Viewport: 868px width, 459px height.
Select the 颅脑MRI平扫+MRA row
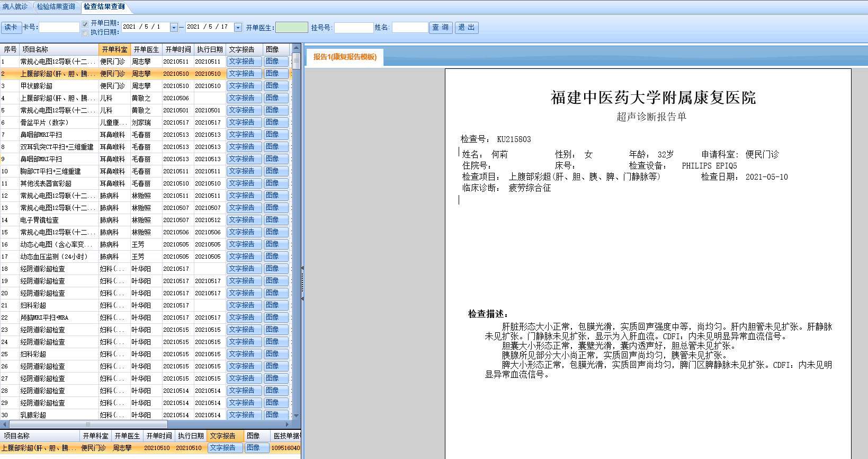point(146,317)
